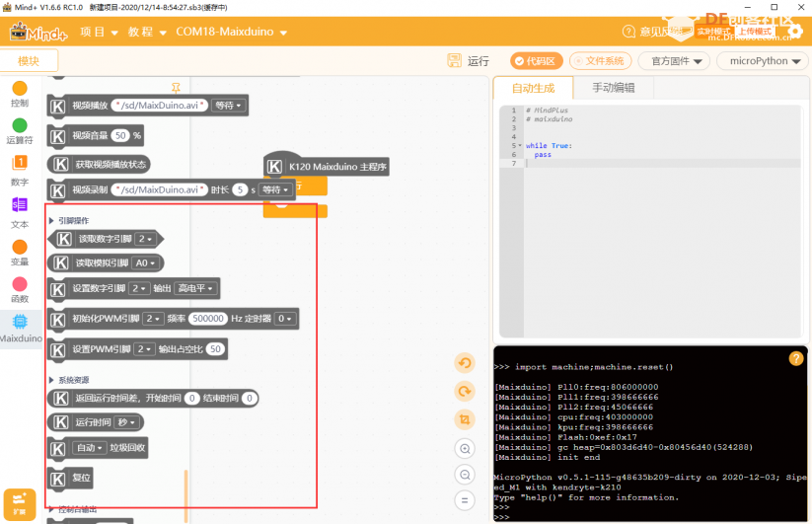Click the pin icon above the block palette

click(x=176, y=88)
